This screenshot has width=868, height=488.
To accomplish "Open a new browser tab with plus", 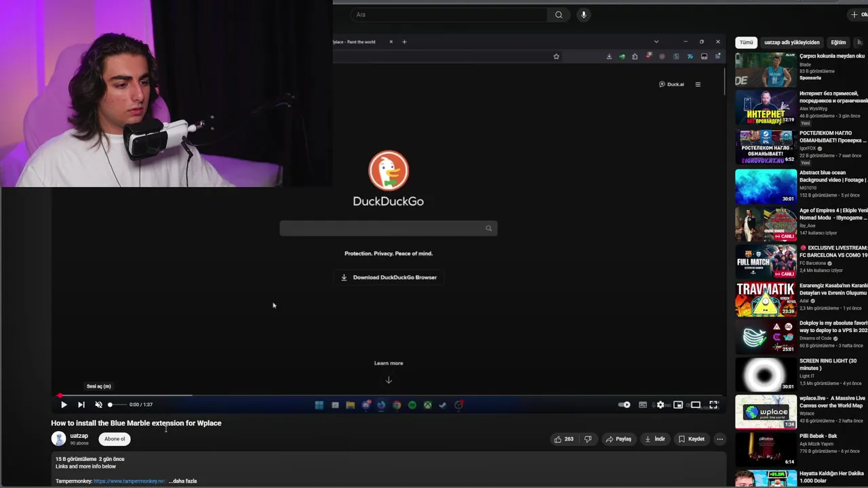I will [404, 42].
